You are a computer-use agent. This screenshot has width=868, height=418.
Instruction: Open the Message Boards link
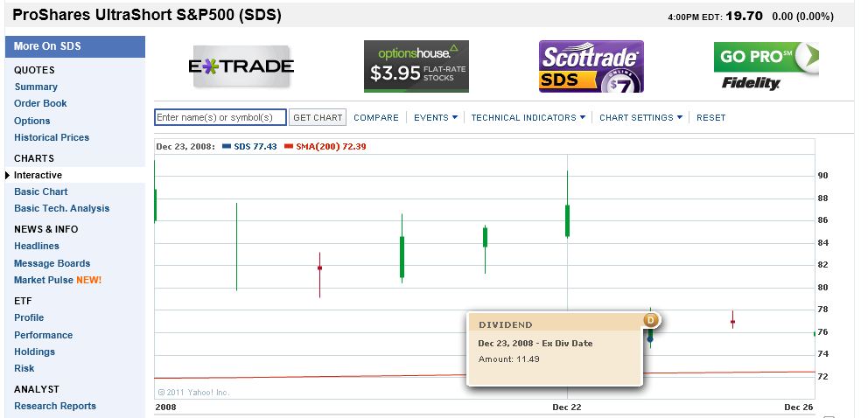52,264
